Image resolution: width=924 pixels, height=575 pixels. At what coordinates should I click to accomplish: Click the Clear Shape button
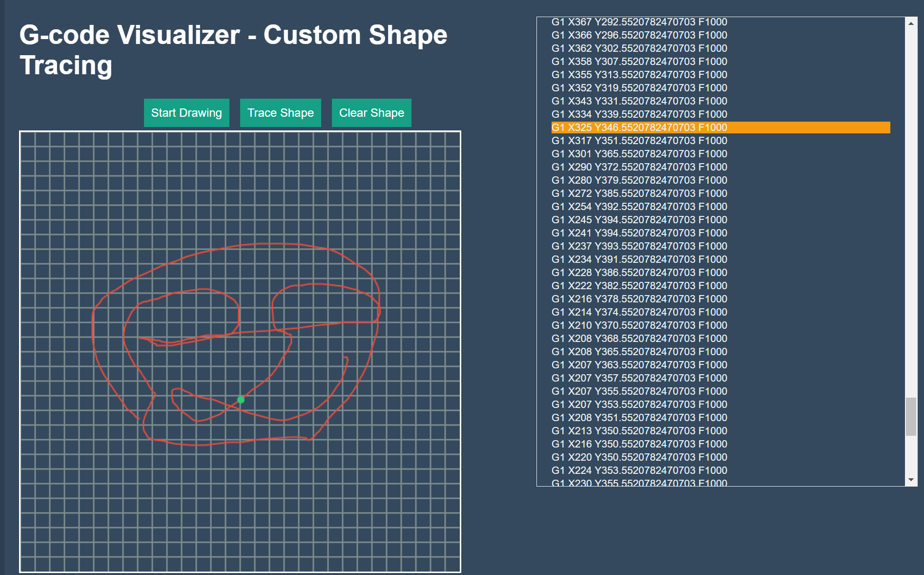coord(371,113)
